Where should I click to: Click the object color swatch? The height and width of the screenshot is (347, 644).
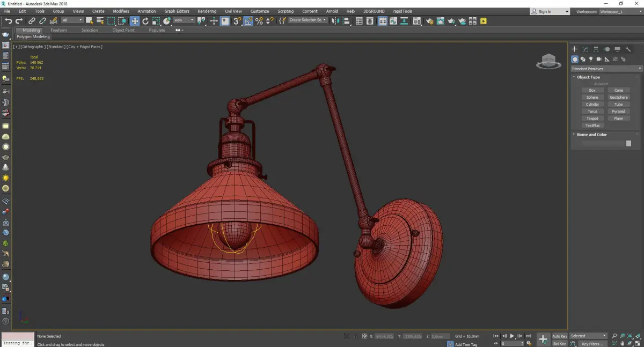point(628,143)
